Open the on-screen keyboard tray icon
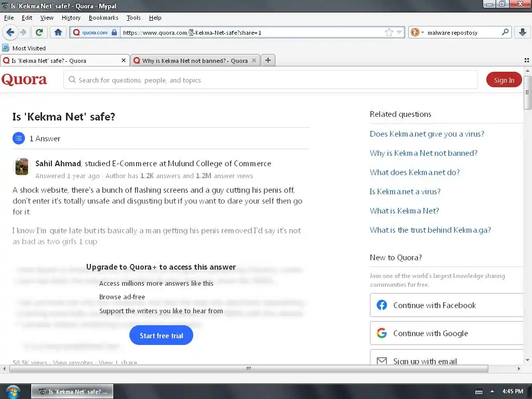Screen dimensions: 532x399 point(478,392)
